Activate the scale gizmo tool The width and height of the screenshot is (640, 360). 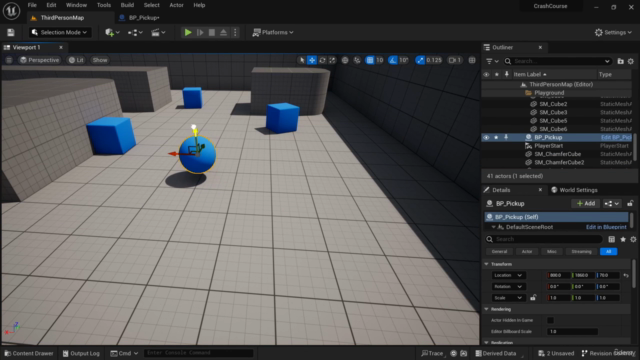[332, 60]
